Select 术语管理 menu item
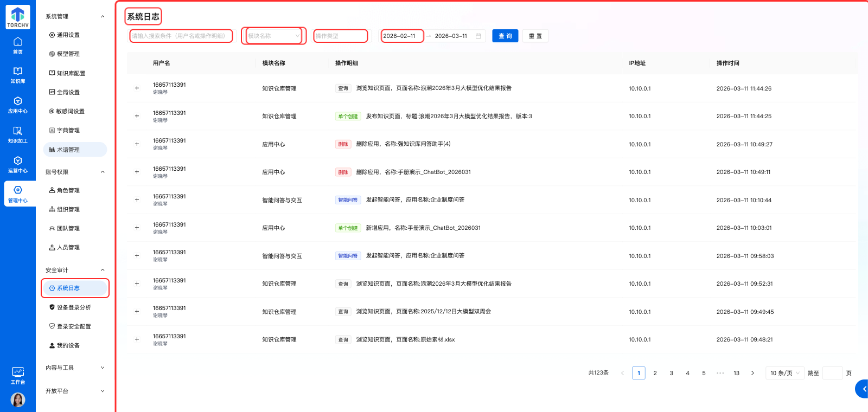 [75, 150]
